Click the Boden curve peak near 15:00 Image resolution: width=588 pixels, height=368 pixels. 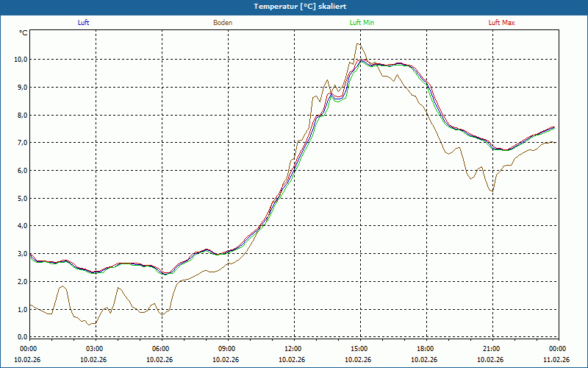[357, 43]
